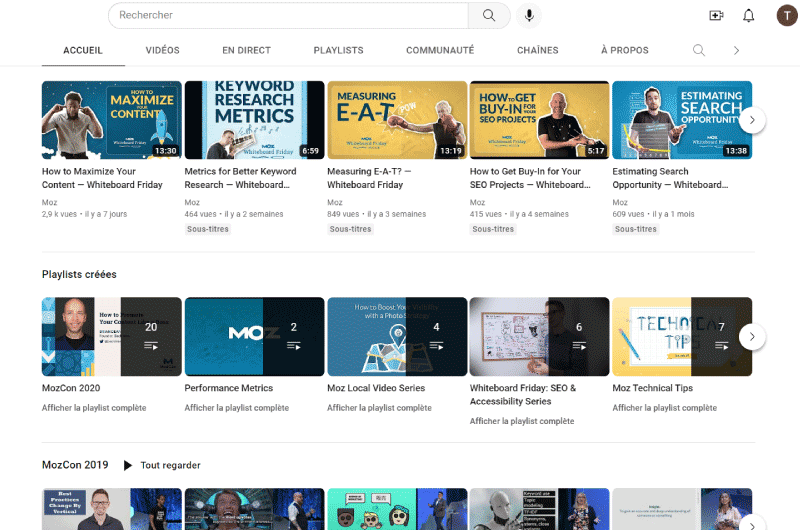
Task: Click the play icon next to Tout regarder
Action: pyautogui.click(x=128, y=465)
